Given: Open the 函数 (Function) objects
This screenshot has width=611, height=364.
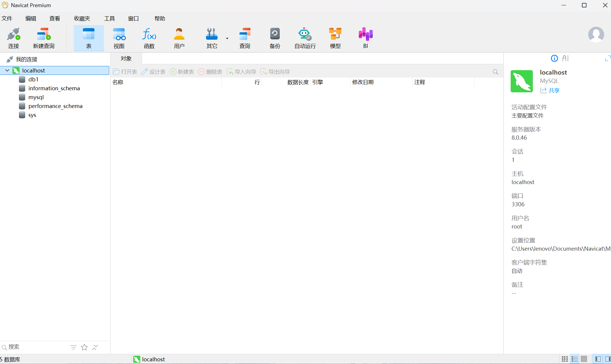Looking at the screenshot, I should coord(149,38).
